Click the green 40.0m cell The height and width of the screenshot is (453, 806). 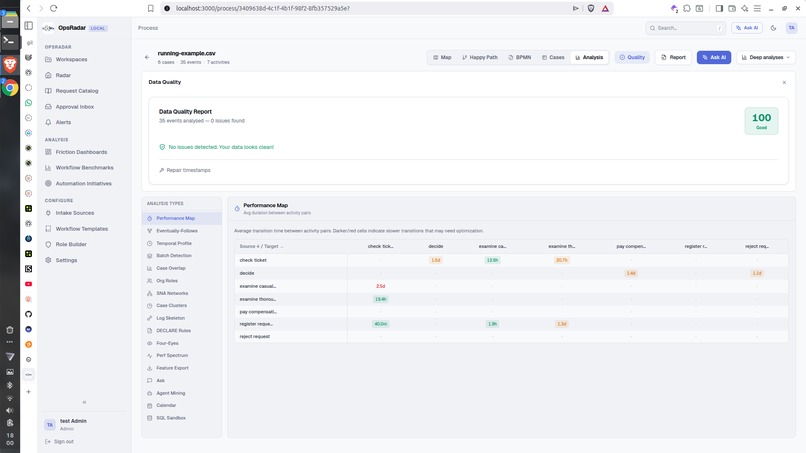[380, 324]
